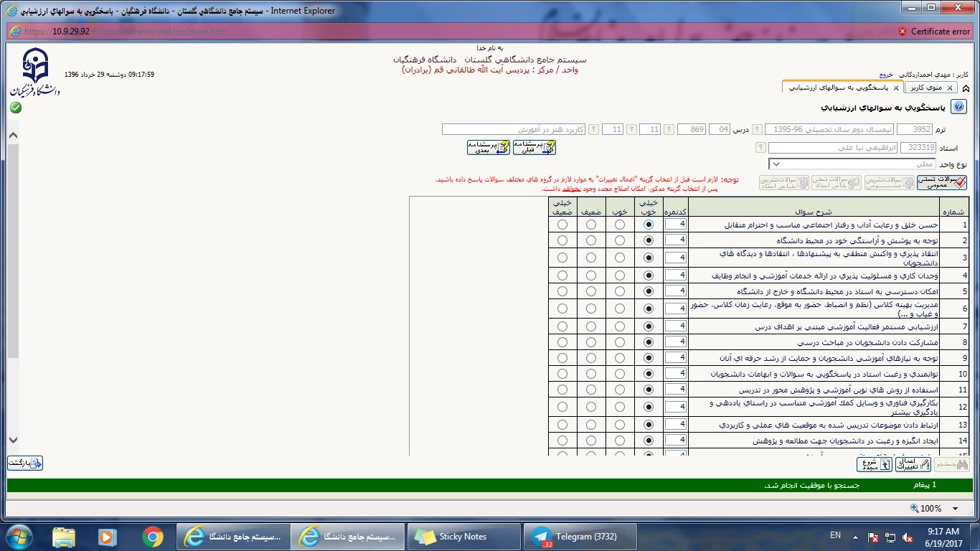Select the general test questions button (سوالات تستی عمومی)

941,182
